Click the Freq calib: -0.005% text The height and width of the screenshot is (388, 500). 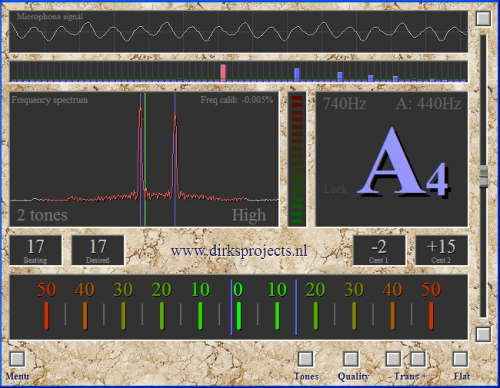pos(237,99)
